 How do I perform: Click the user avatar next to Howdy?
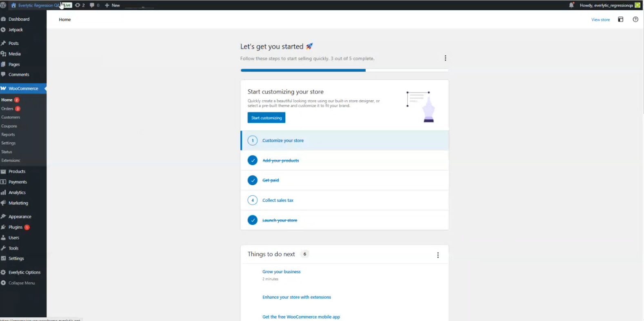(637, 5)
